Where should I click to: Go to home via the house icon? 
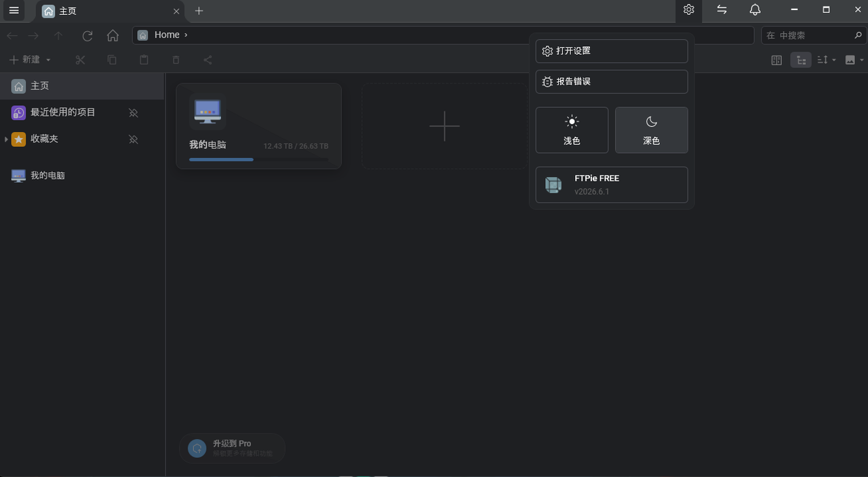113,35
